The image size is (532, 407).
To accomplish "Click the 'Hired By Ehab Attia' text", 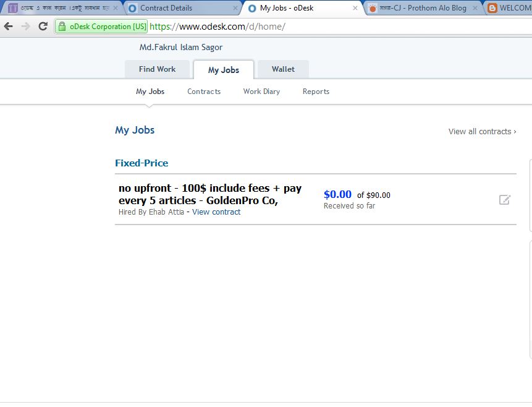I will pos(151,212).
